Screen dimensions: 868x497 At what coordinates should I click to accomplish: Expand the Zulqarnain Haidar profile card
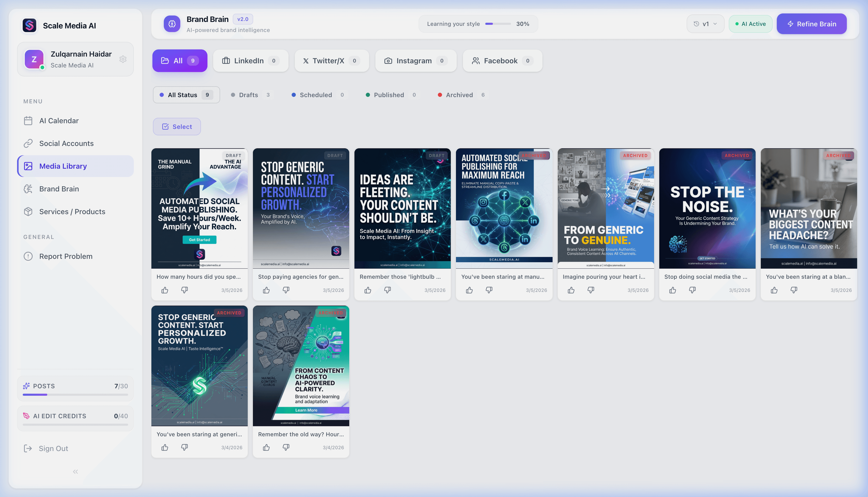tap(75, 59)
